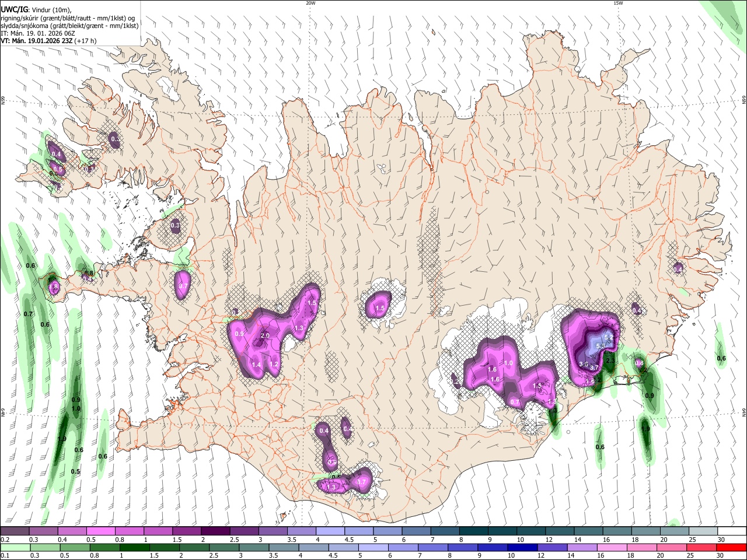Click the '5.2' precipitation value on the map
Screen dimensions: 747x560
609,337
